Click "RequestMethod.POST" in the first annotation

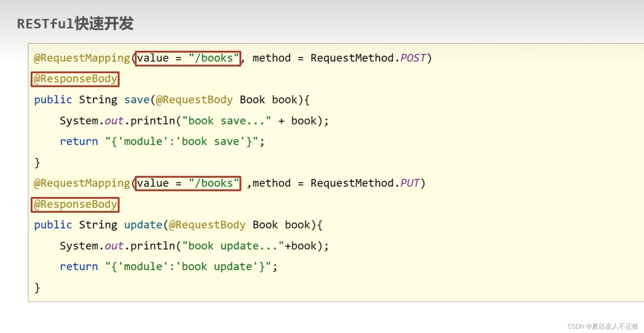pyautogui.click(x=368, y=58)
